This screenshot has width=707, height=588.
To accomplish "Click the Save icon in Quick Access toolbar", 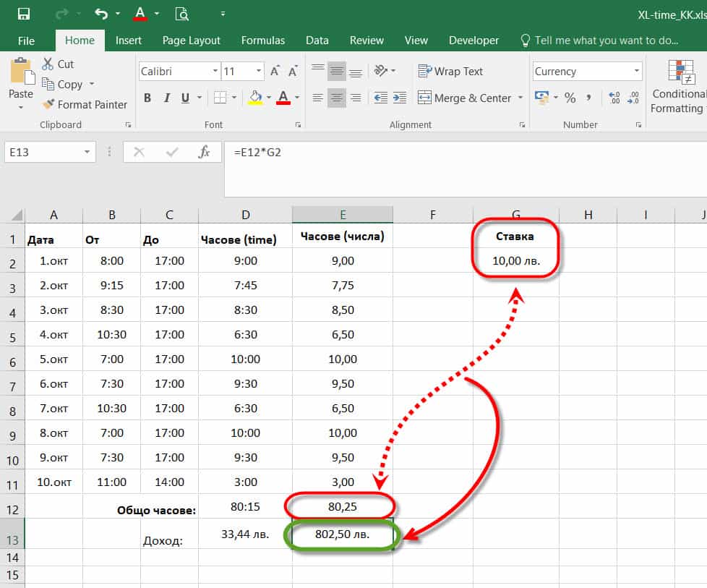I will coord(23,14).
